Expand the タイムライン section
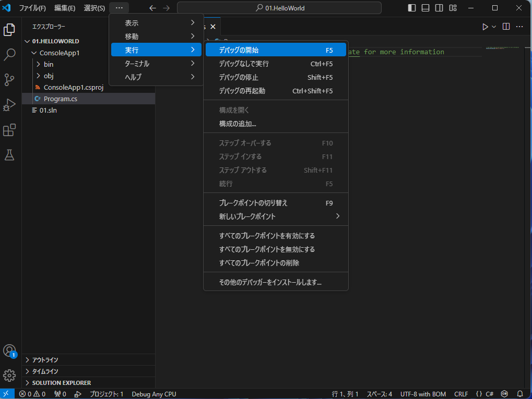This screenshot has width=532, height=399. tap(89, 371)
